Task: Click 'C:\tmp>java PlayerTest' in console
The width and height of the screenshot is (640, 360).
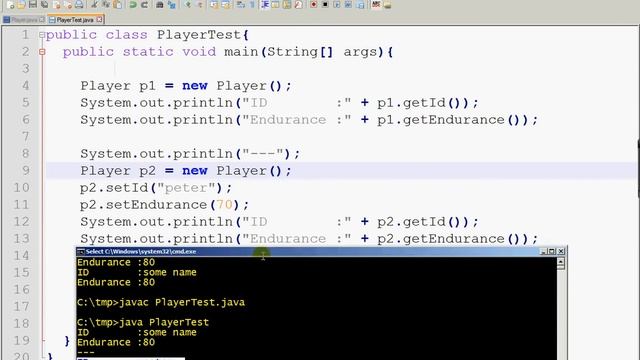Action: click(143, 322)
